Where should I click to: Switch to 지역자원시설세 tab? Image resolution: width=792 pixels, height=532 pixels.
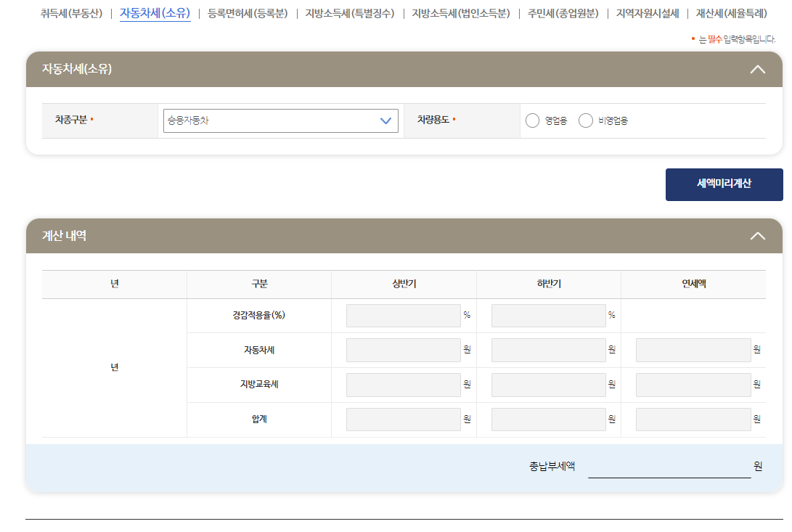coord(647,14)
